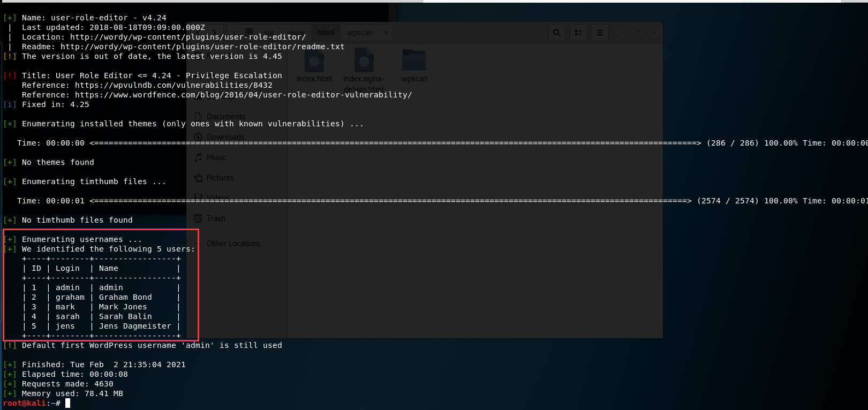Click the 'graham' login cell
Screen dimensions: 868x410
tap(70, 297)
